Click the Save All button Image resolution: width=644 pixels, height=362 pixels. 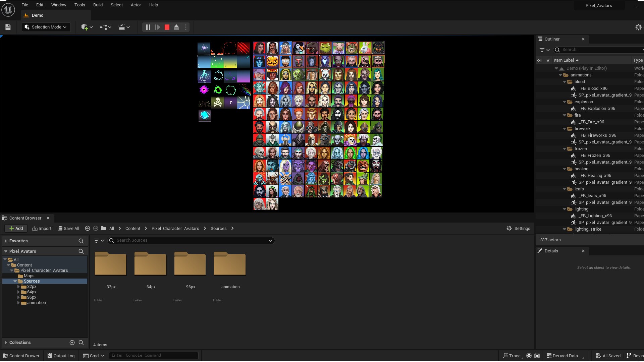(x=68, y=228)
